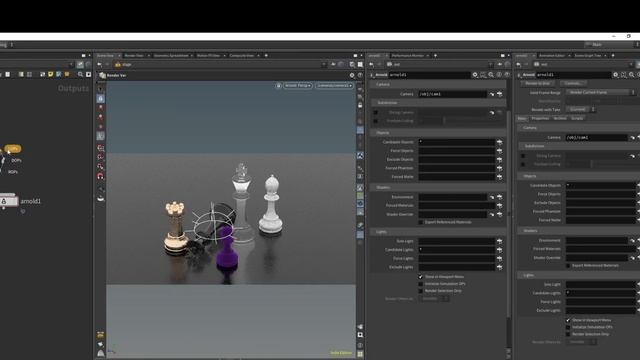Open gear menu in right parameter panel header
Image resolution: width=640 pixels, height=360 pixels.
click(x=616, y=75)
